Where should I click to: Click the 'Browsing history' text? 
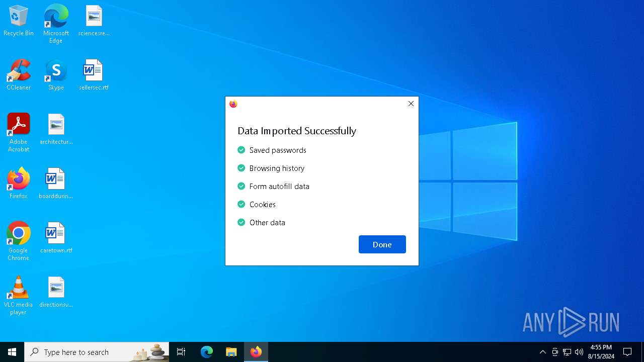[277, 168]
